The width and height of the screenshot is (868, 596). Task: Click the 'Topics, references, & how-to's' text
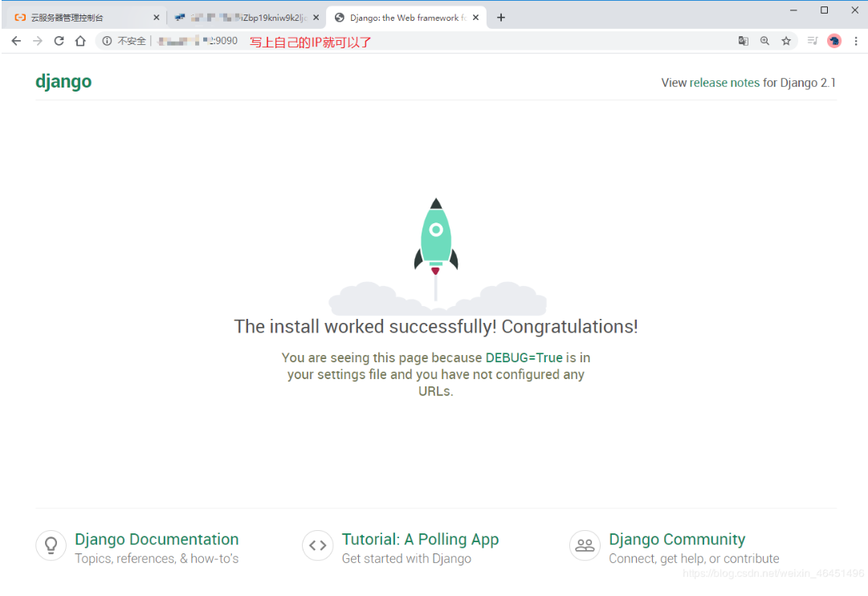(x=157, y=559)
